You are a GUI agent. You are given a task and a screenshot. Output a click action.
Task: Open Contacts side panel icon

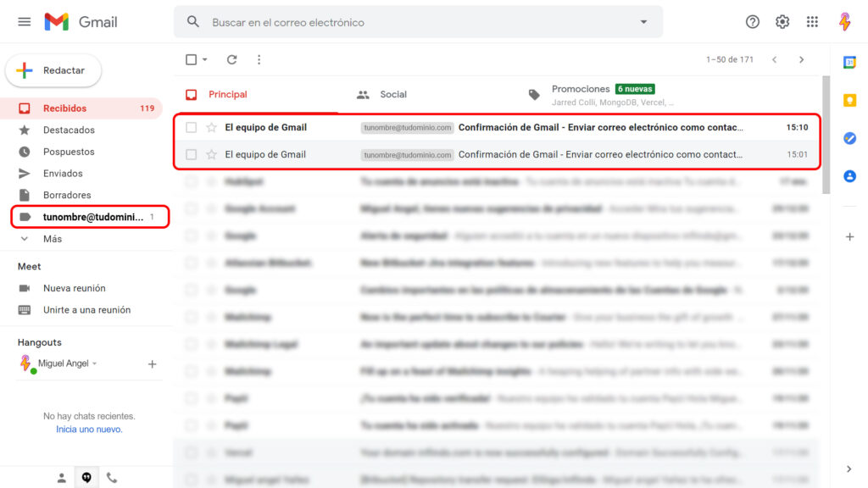[849, 176]
